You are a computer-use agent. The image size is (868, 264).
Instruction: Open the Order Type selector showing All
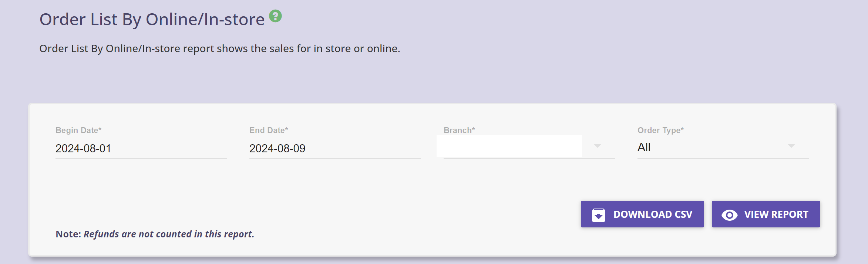[x=723, y=148]
